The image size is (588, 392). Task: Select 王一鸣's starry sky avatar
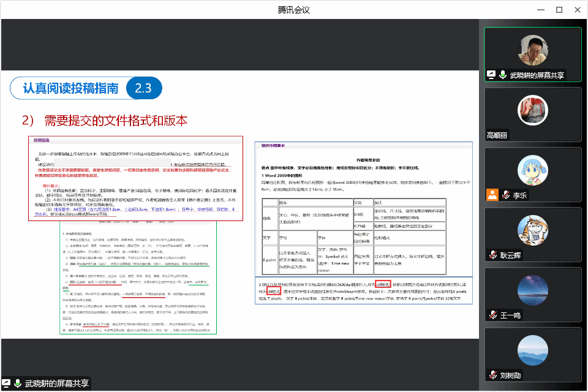tap(532, 290)
